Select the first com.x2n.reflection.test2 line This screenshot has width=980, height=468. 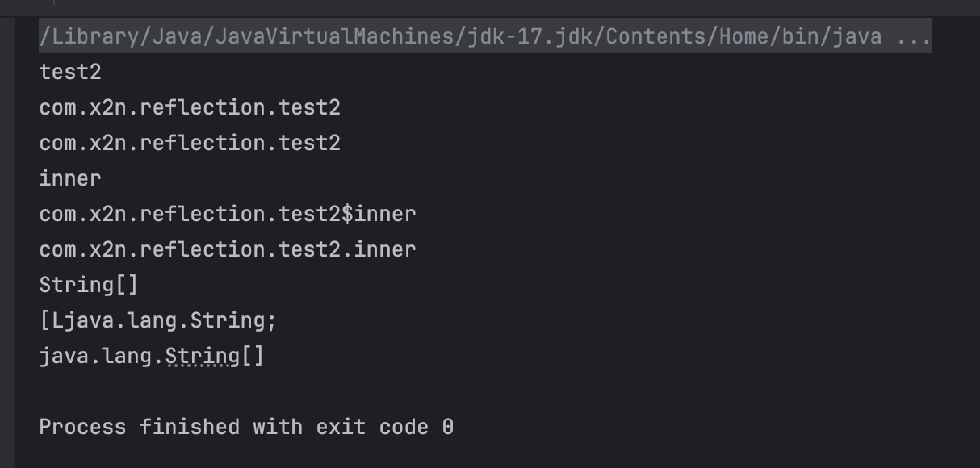click(190, 107)
